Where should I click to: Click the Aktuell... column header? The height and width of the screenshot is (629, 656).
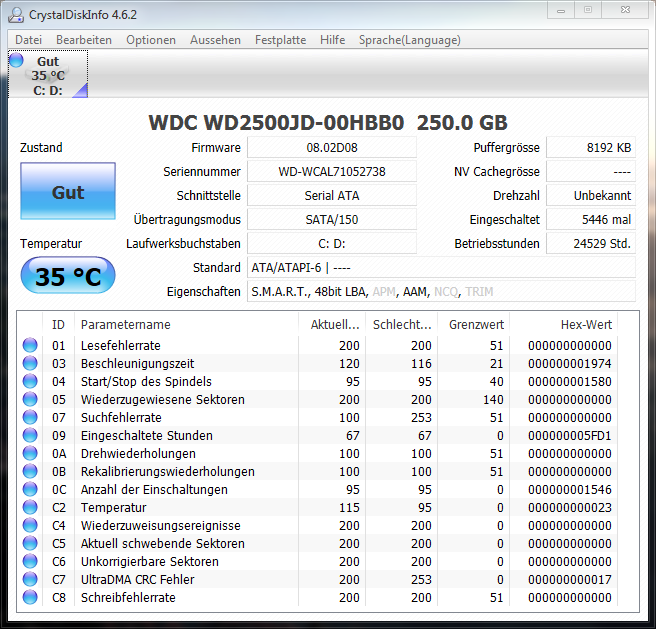332,324
